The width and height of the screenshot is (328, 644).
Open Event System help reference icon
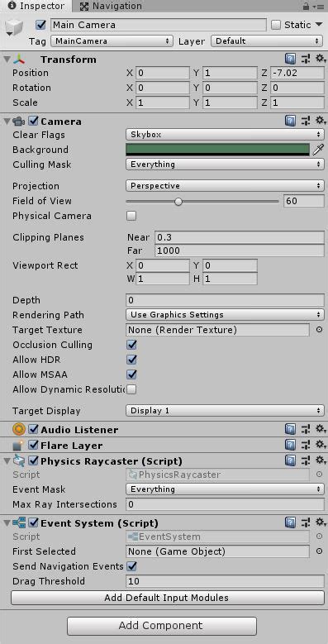290,522
